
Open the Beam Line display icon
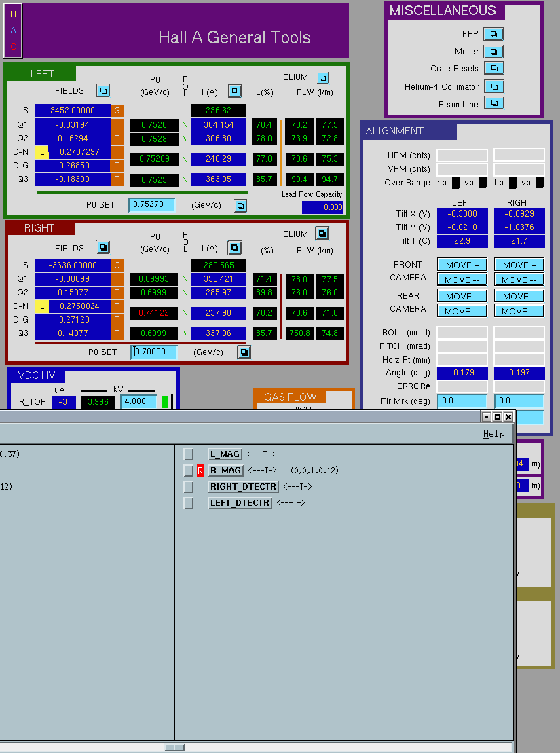pos(493,103)
